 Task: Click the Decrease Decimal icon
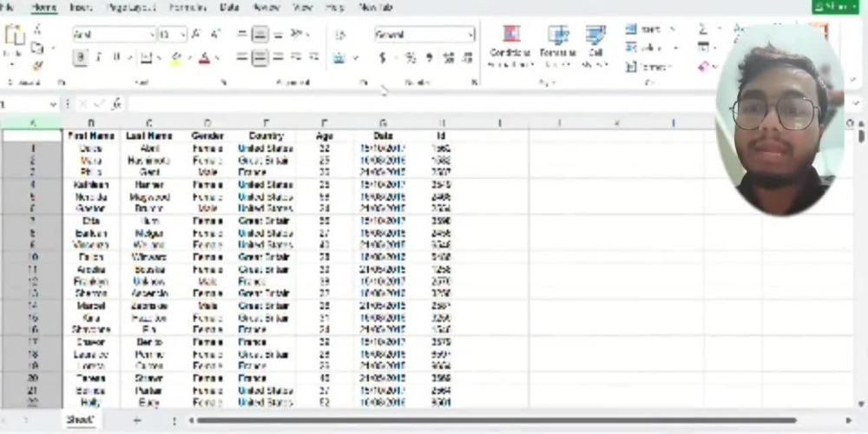tap(468, 57)
